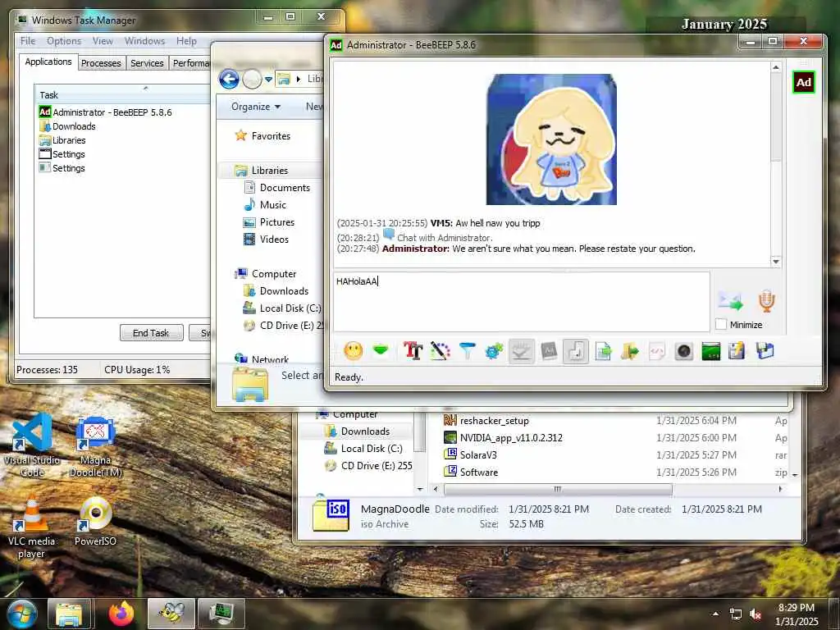This screenshot has width=840, height=630.
Task: Click Firefox on the taskbar
Action: point(121,614)
